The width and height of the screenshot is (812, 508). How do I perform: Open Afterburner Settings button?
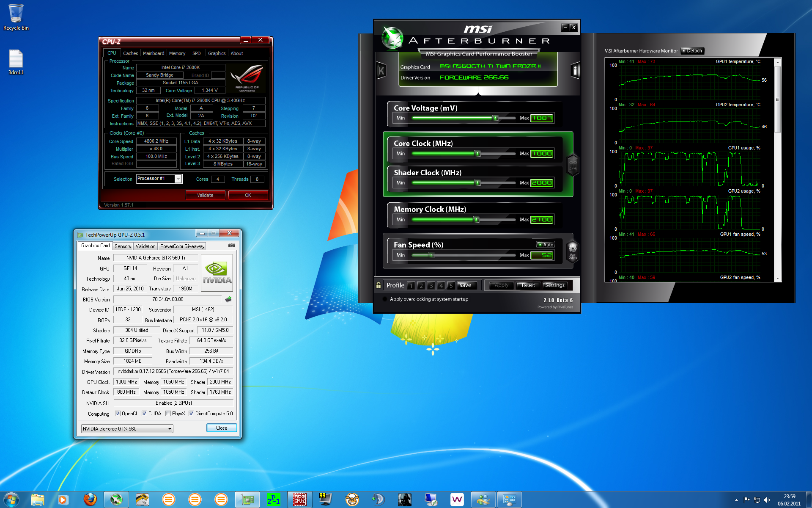[555, 285]
